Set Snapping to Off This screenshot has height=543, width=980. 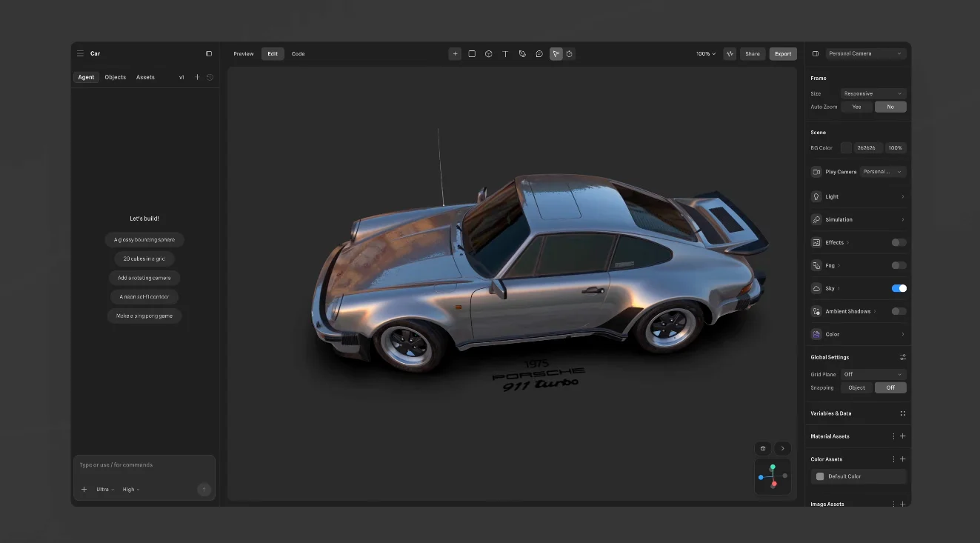click(x=890, y=387)
